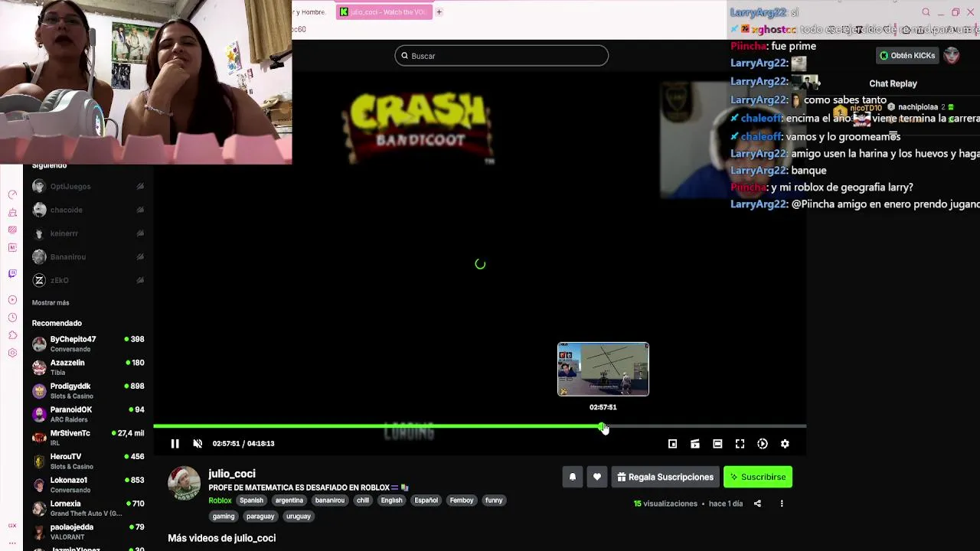
Task: Select the argentina tag
Action: pos(289,500)
